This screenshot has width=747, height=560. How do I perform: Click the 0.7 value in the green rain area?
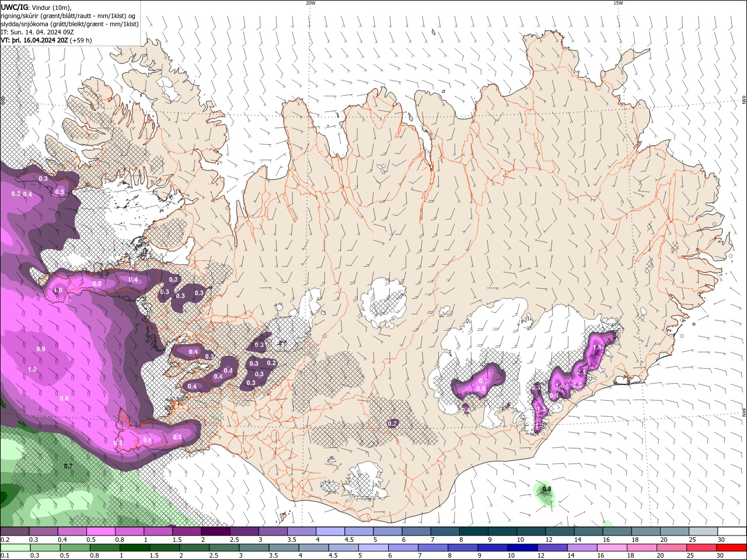click(x=68, y=466)
